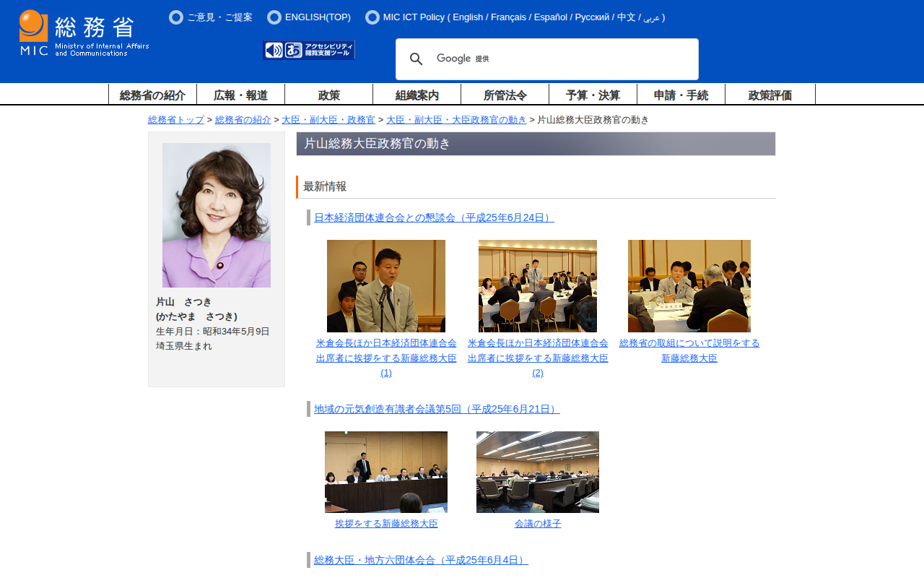
Task: Click the portrait photo of 片山さつき
Action: (x=217, y=215)
